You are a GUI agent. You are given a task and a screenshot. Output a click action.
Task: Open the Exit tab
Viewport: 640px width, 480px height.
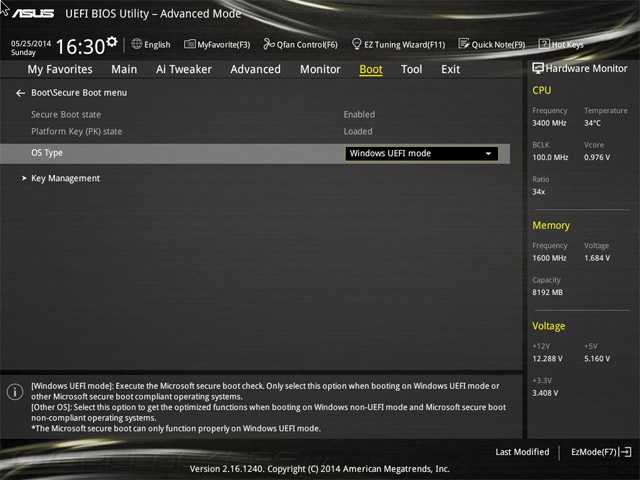tap(451, 69)
